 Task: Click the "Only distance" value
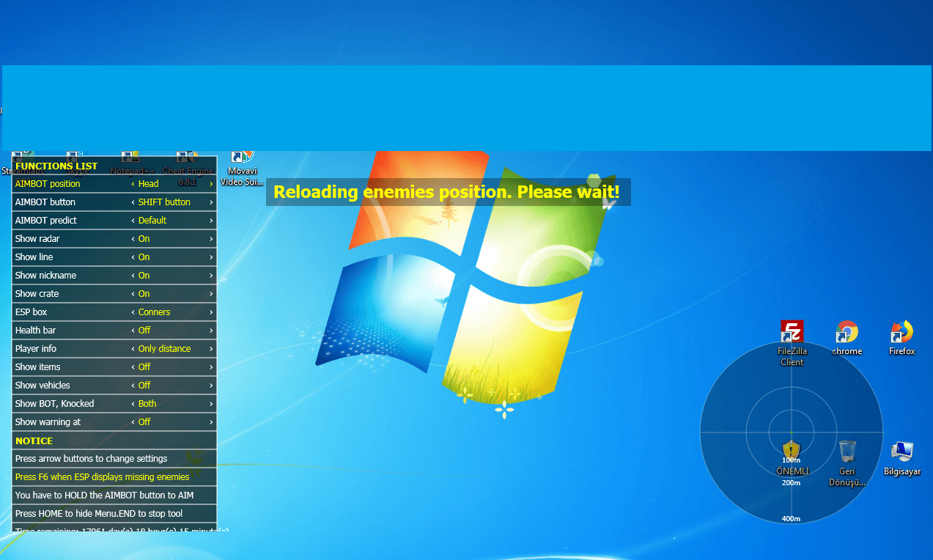(x=164, y=349)
